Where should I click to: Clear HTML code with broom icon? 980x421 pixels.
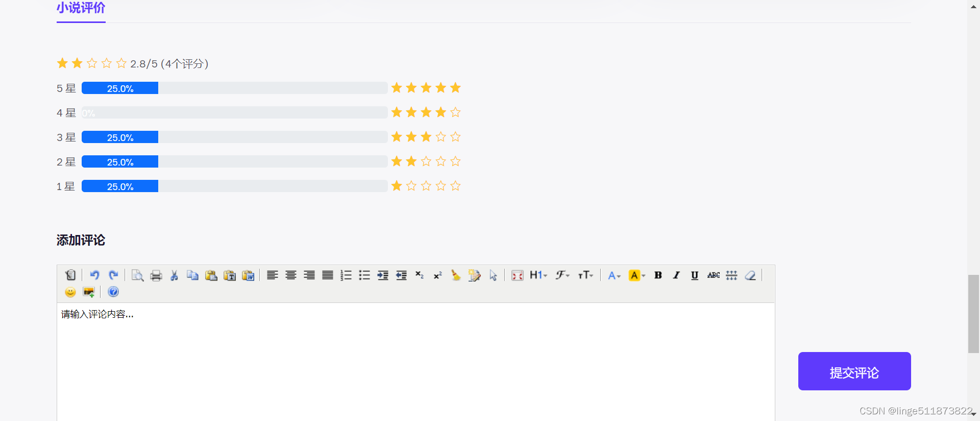pyautogui.click(x=456, y=275)
